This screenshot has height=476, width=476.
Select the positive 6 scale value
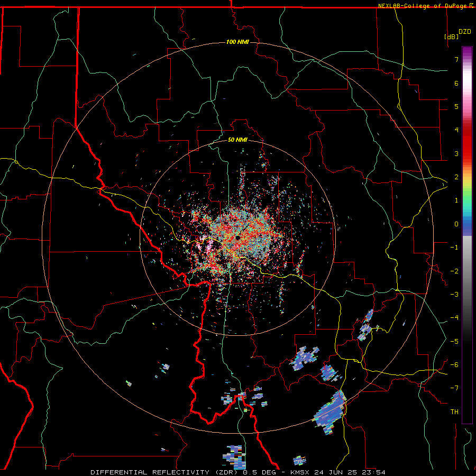pyautogui.click(x=456, y=83)
